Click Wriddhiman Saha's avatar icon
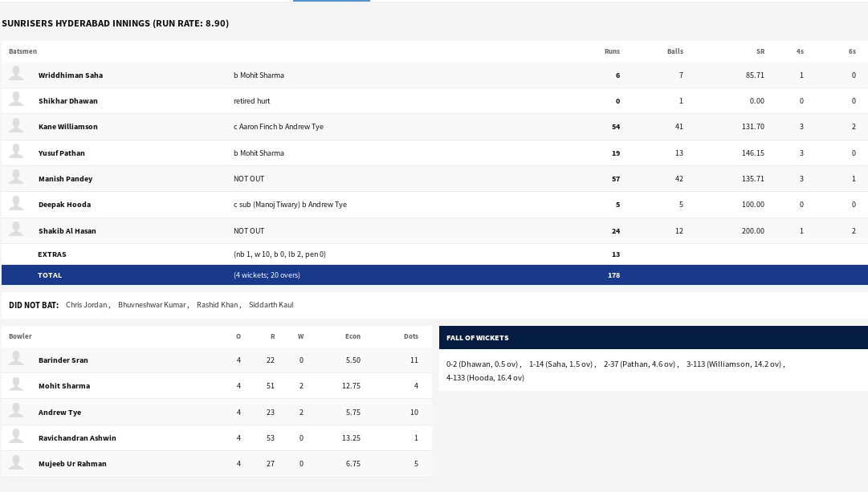Screen dimensions: 868x492 (17, 74)
